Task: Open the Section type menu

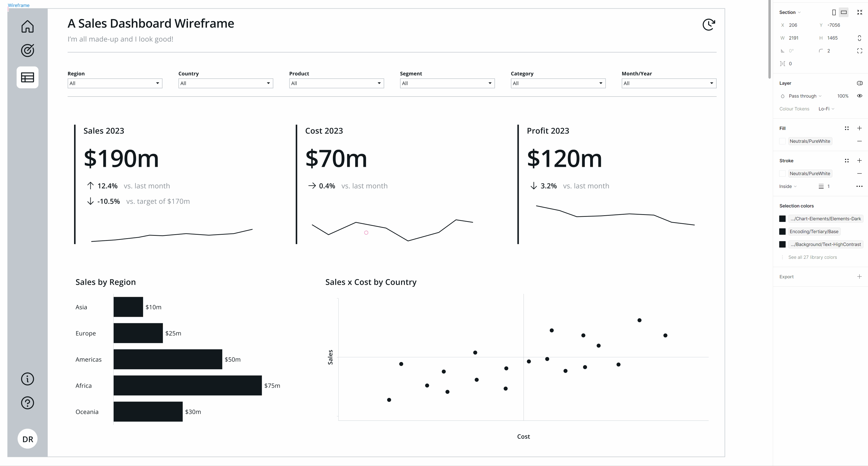Action: 789,12
